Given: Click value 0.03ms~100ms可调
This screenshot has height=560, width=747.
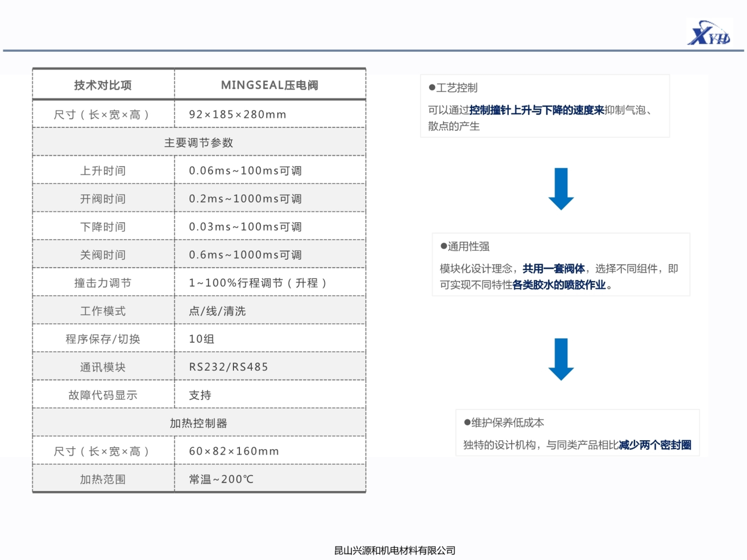Looking at the screenshot, I should pos(245,227).
